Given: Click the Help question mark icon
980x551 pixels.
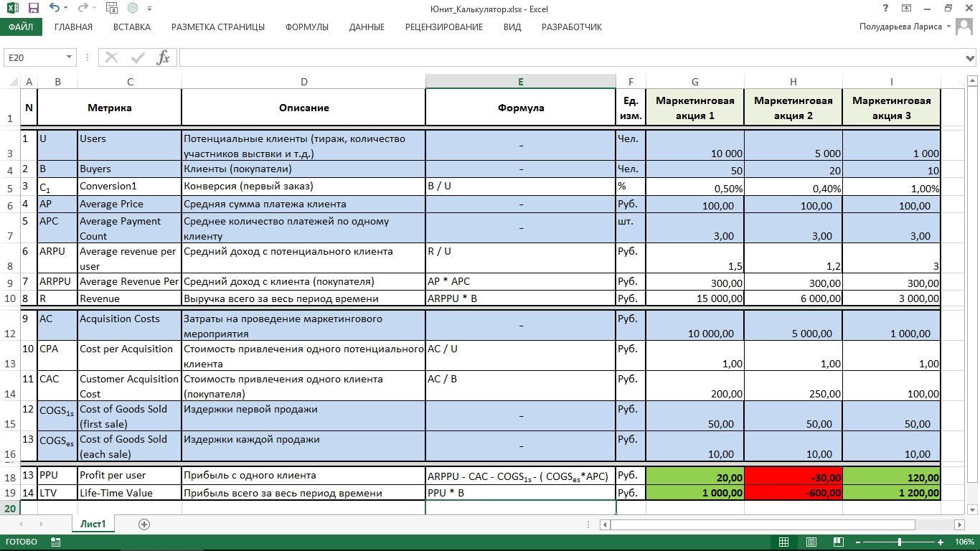Looking at the screenshot, I should 885,9.
